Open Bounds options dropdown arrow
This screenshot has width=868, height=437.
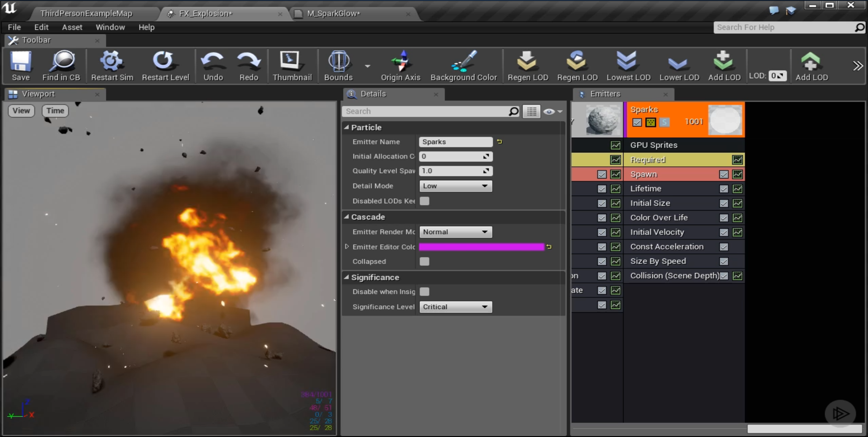tap(367, 66)
